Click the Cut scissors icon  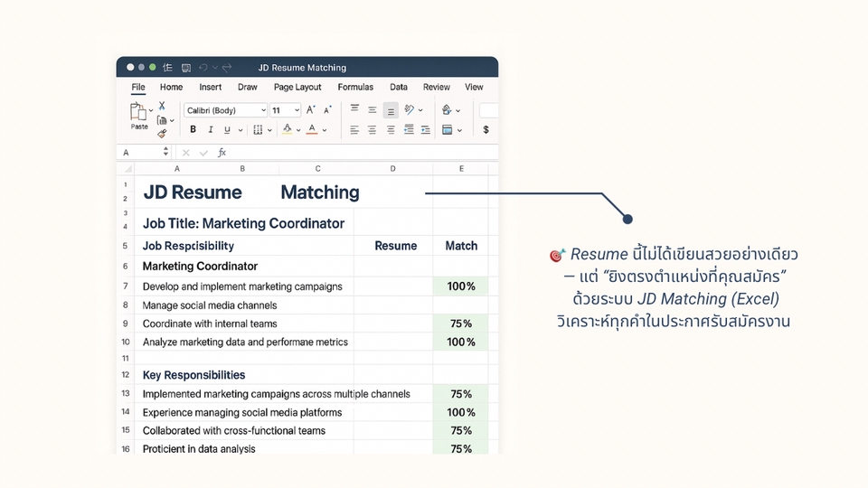[x=162, y=106]
